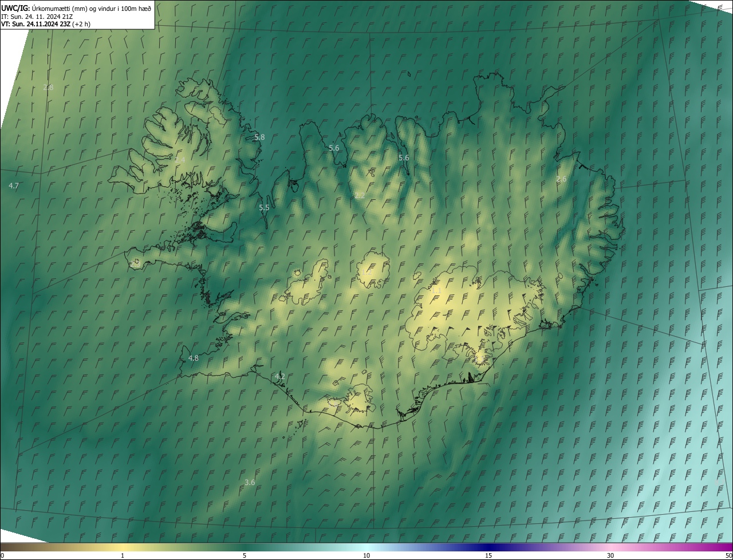The image size is (733, 560).
Task: Pick the pink color at legend value 30
Action: pos(610,547)
